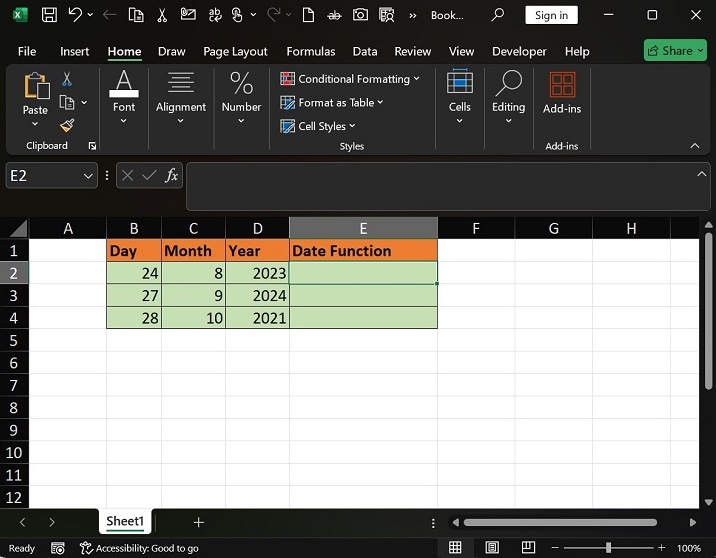Select the Sheet1 tab
Viewport: 716px width, 558px height.
point(125,521)
